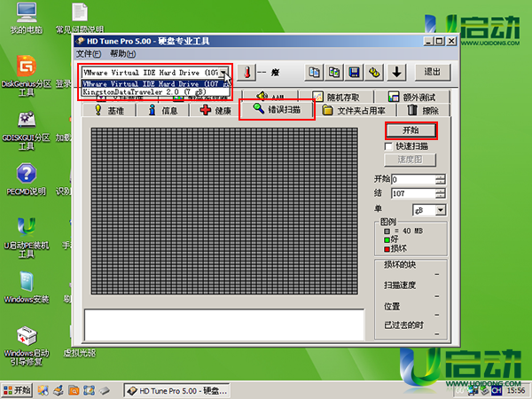Screen dimensions: 532x399
Task: Switch to the 信息 info tab
Action: tap(162, 110)
